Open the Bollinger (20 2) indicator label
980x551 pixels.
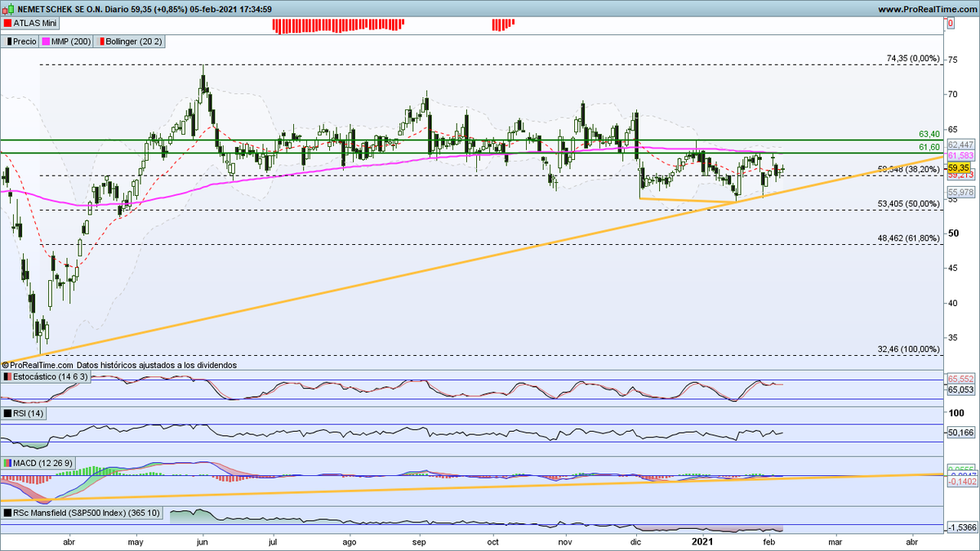[x=136, y=40]
